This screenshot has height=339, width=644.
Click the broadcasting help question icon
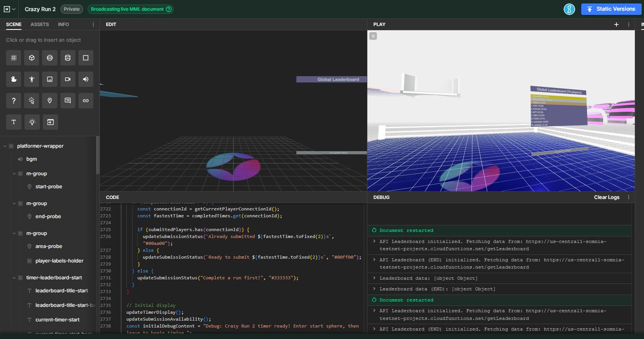point(169,9)
